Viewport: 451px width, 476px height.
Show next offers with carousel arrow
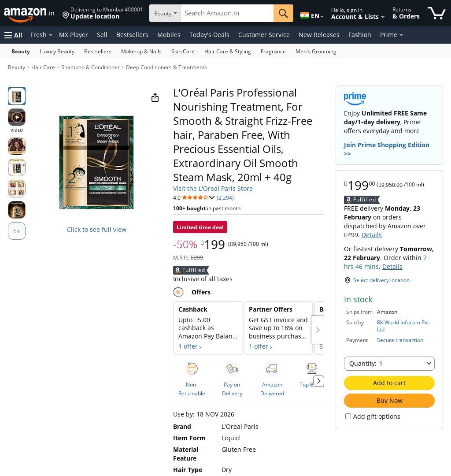318,330
